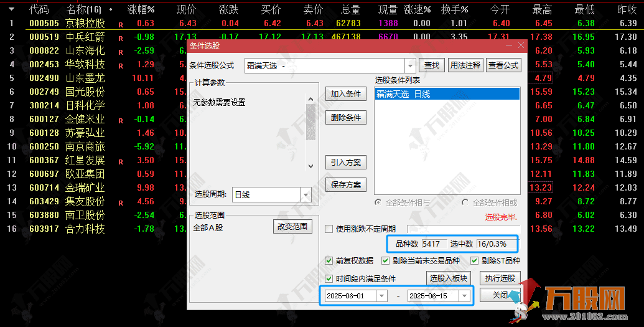Open the dropdown triangle left of 代码
This screenshot has width=644, height=327.
11,9
